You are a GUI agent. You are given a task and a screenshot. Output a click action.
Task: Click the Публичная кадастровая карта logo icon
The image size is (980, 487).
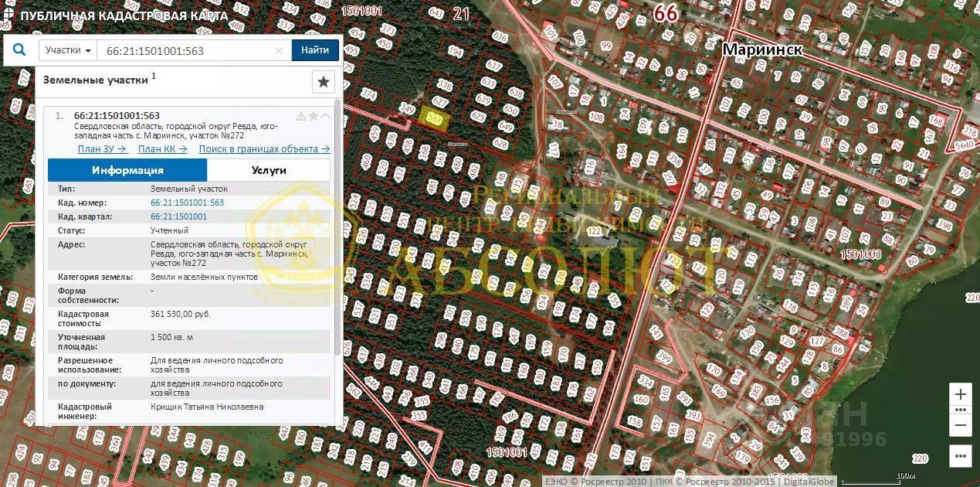[x=9, y=15]
